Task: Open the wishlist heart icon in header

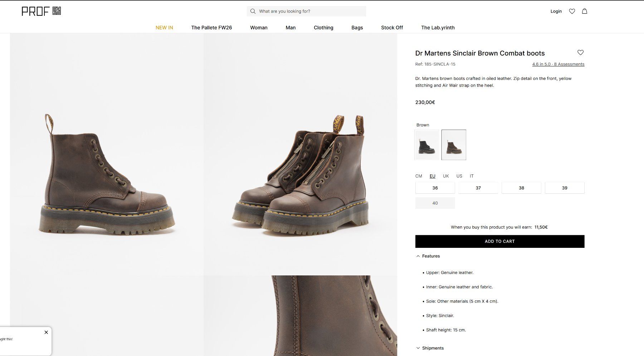Action: (x=572, y=11)
